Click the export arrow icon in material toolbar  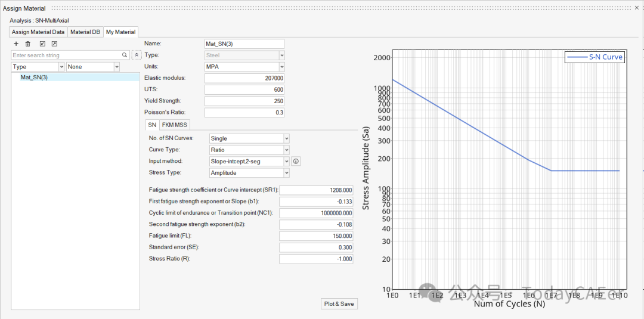pos(54,44)
